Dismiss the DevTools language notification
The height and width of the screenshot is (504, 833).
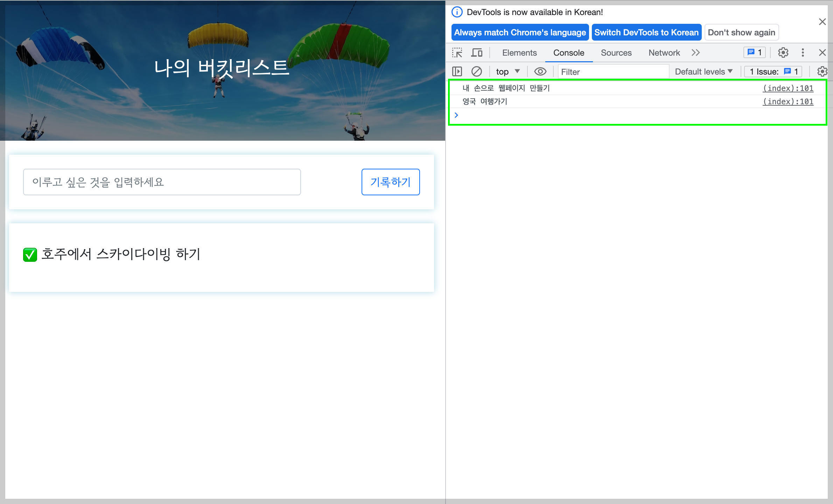[x=822, y=22]
